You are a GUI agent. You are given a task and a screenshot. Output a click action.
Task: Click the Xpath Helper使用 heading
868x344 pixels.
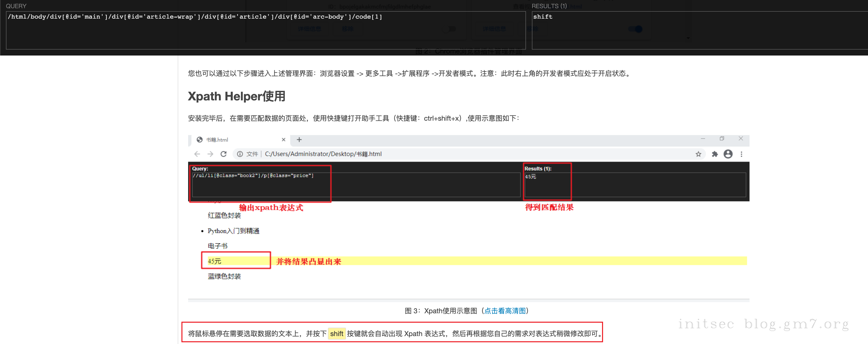(x=236, y=96)
